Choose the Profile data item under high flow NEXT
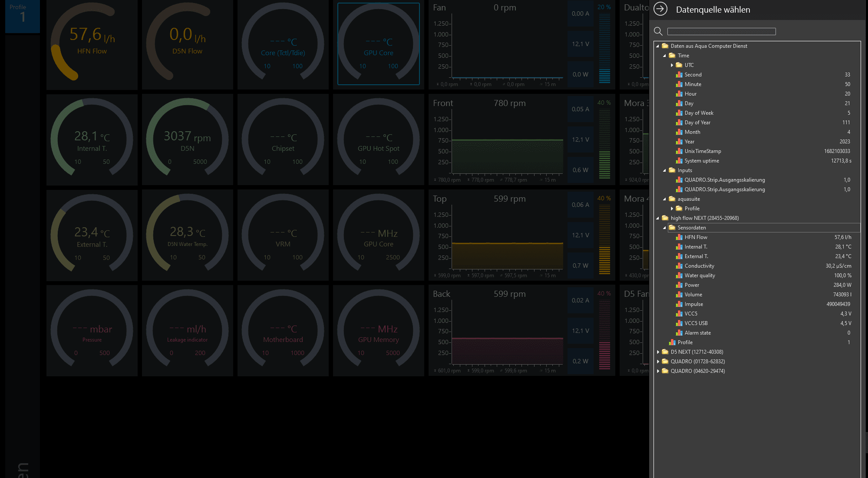The image size is (868, 478). (685, 342)
